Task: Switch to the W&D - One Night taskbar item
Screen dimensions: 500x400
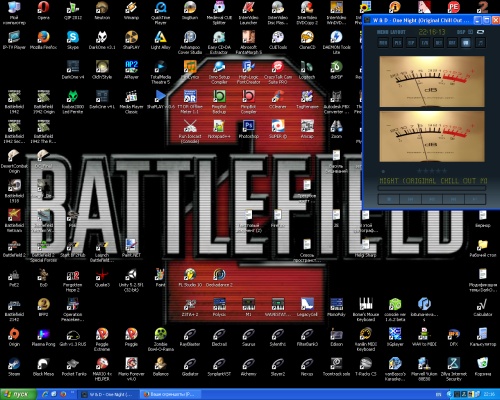Action: (107, 394)
